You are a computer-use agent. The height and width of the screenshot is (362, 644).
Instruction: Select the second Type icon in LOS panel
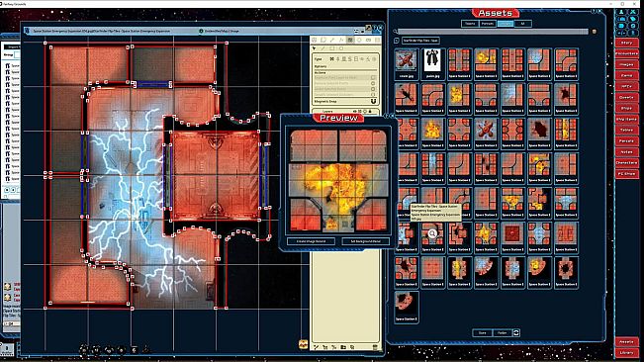point(337,59)
